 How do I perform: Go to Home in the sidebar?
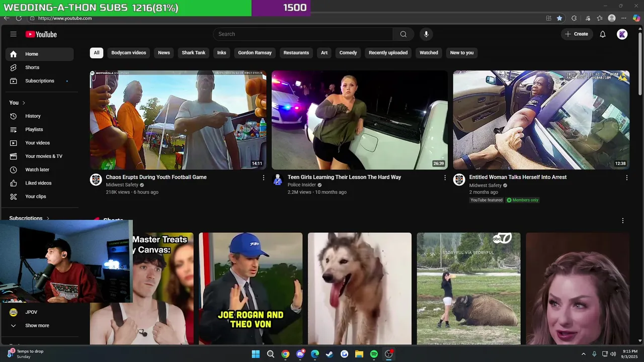pyautogui.click(x=40, y=54)
